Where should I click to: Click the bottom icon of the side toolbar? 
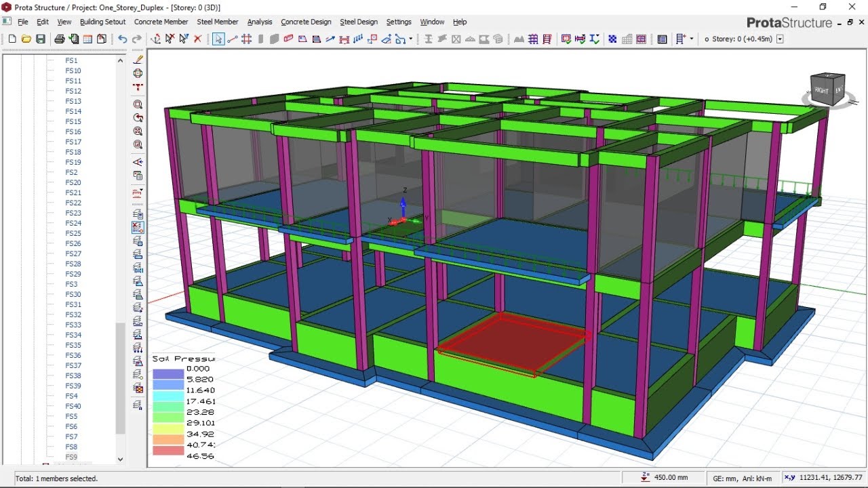coord(138,405)
